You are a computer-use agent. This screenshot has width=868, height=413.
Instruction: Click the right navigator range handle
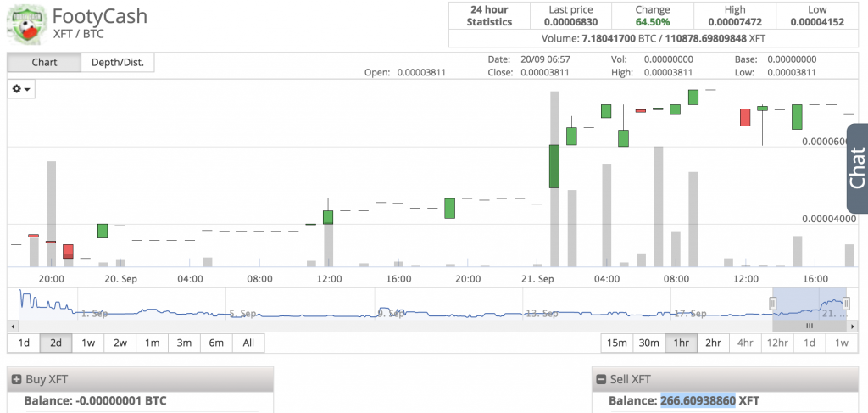coord(846,304)
